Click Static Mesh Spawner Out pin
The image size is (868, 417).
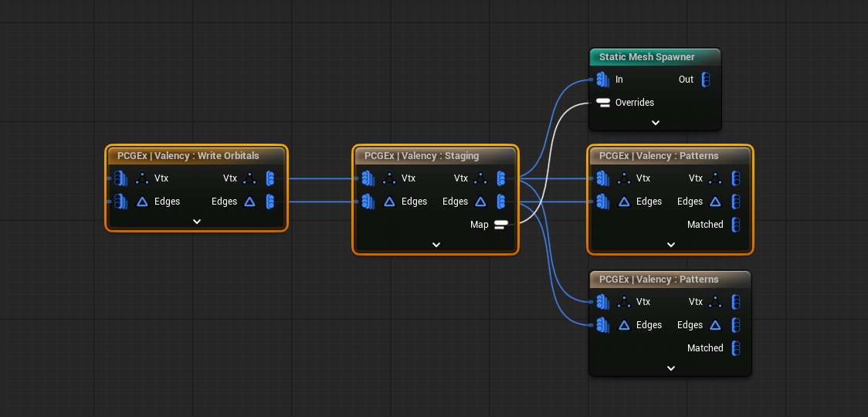[705, 80]
